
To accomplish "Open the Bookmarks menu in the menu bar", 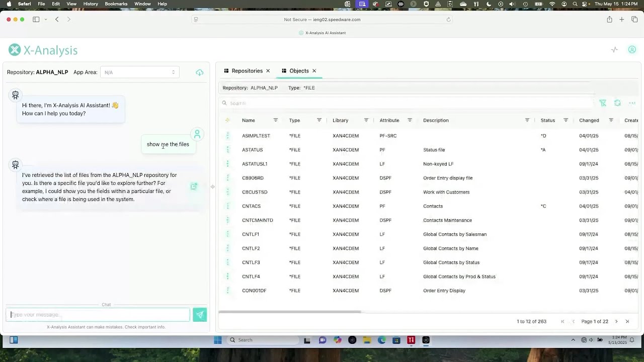I will pos(116,4).
